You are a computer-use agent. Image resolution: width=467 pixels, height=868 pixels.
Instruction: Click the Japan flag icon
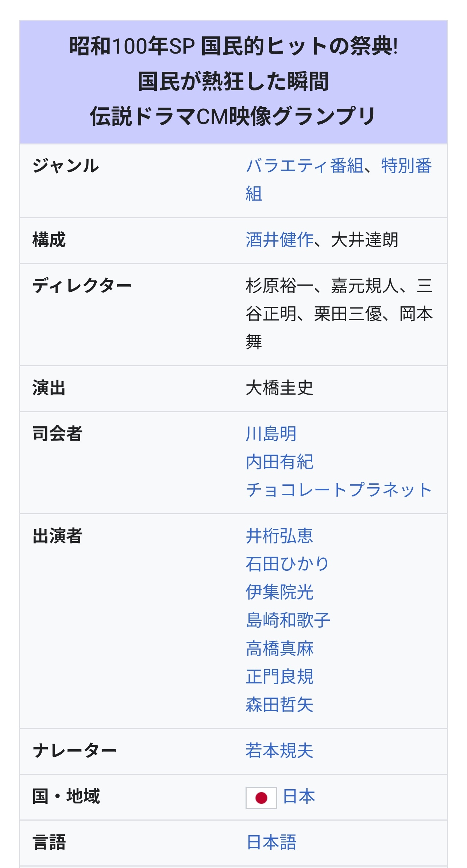coord(261,798)
